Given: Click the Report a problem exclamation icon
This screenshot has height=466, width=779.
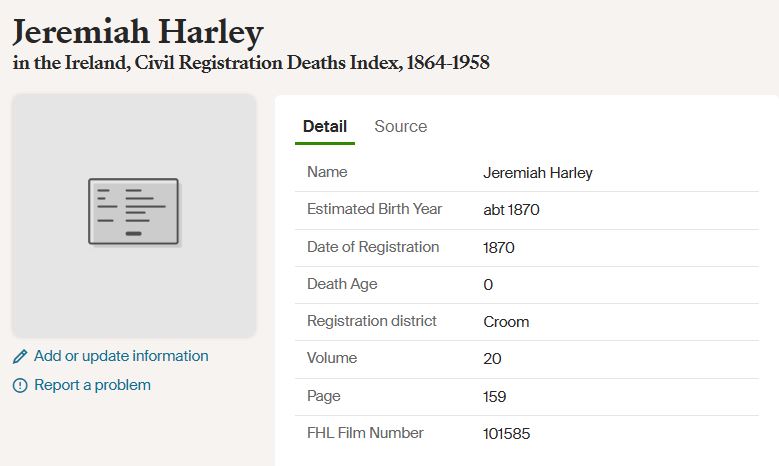Looking at the screenshot, I should (x=20, y=386).
